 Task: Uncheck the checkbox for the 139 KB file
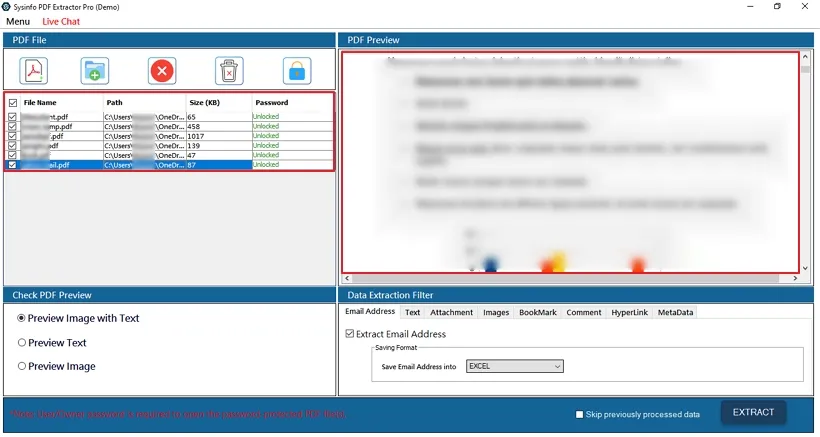[x=13, y=145]
